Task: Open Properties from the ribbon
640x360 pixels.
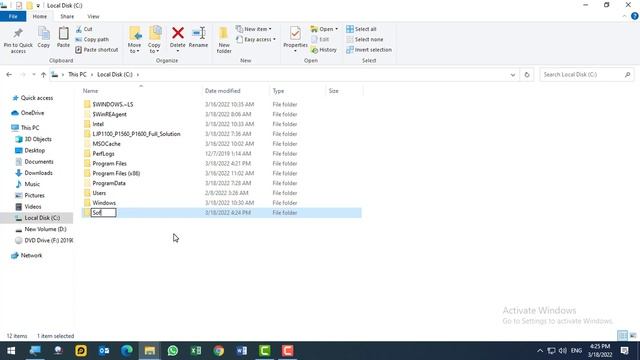Action: [x=295, y=40]
